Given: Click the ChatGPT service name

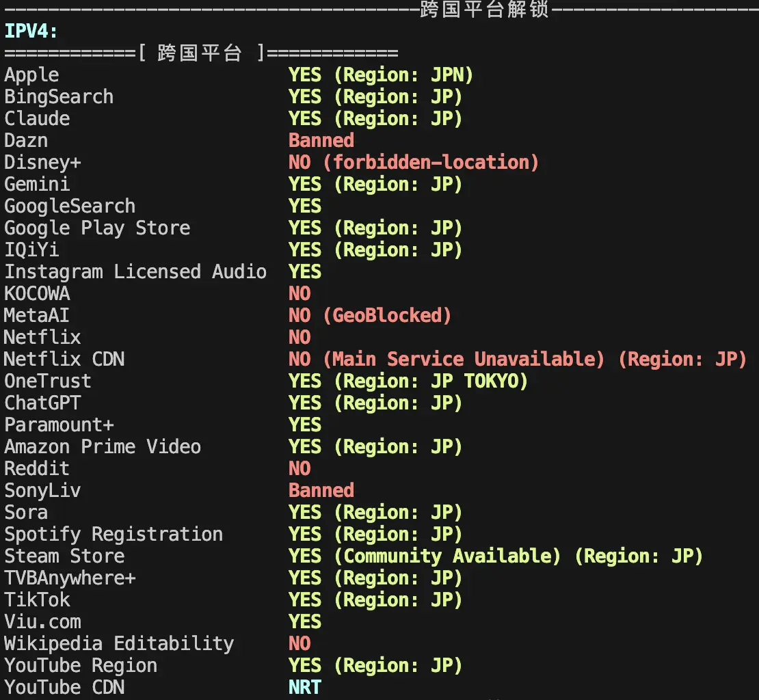Looking at the screenshot, I should click(x=42, y=403).
